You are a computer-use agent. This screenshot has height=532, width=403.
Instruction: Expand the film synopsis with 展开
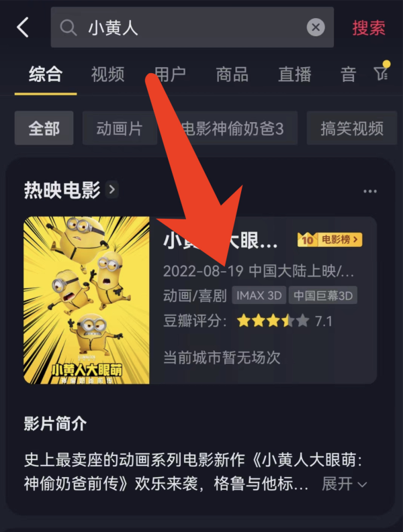coord(345,484)
